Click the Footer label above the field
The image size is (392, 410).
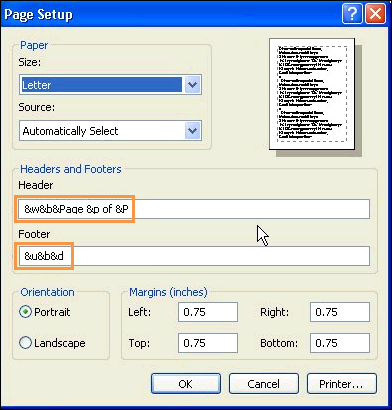pos(34,234)
